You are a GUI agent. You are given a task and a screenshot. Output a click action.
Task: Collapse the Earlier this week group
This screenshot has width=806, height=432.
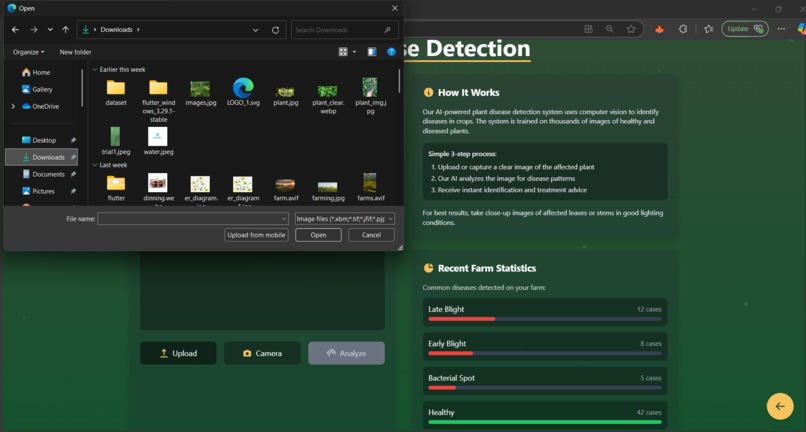pos(95,69)
